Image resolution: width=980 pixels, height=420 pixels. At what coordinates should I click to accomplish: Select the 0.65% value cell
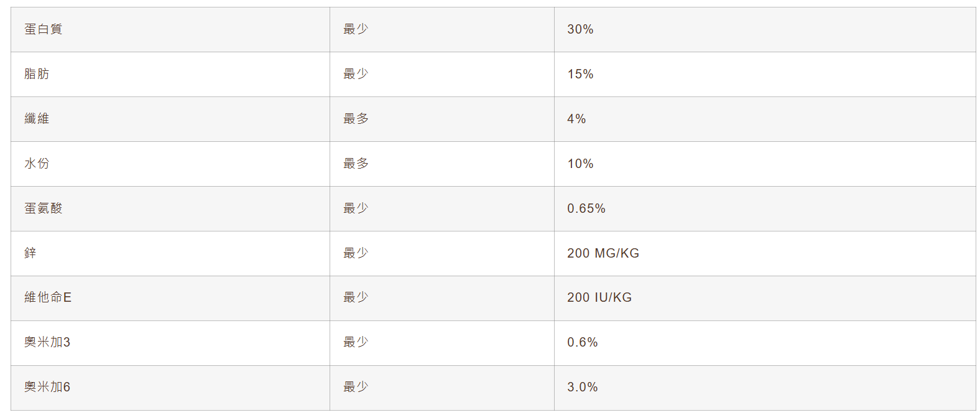tap(586, 208)
